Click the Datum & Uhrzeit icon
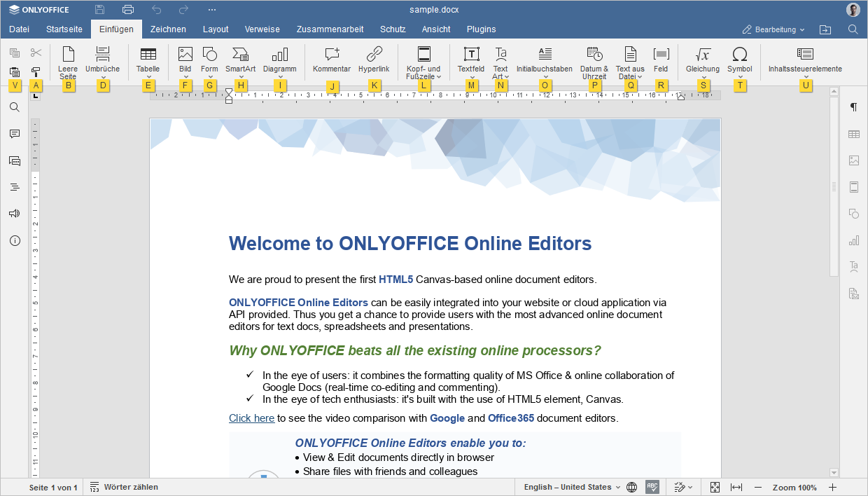Image resolution: width=868 pixels, height=496 pixels. tap(594, 55)
